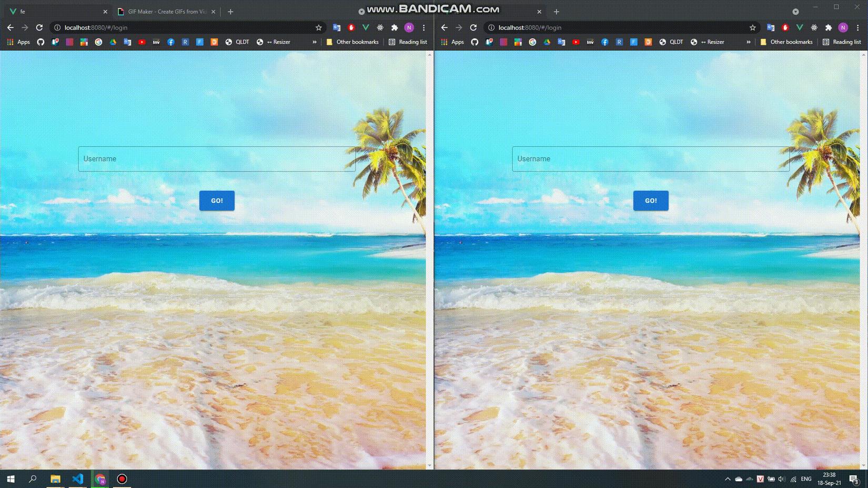Click GO! button in left browser window
This screenshot has width=868, height=488.
217,201
